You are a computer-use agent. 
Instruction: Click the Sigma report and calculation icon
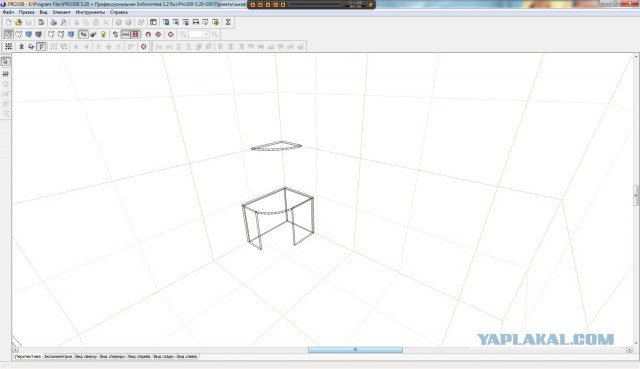(x=228, y=22)
